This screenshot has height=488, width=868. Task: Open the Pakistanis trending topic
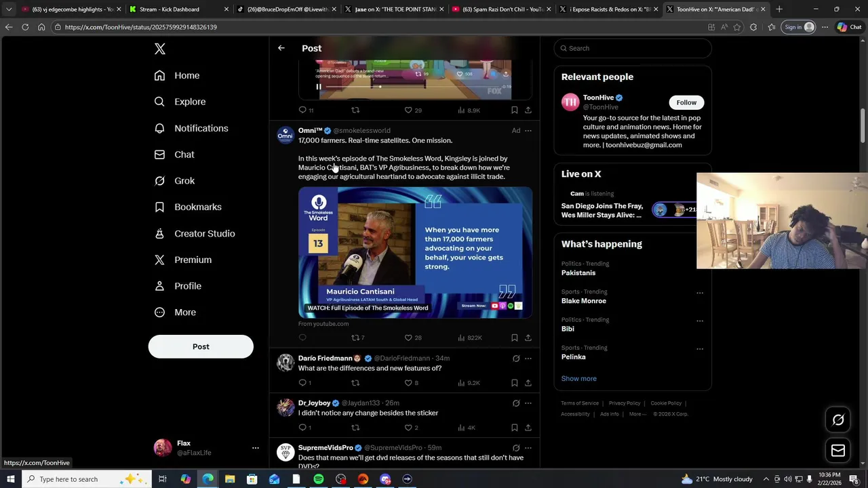click(x=578, y=273)
